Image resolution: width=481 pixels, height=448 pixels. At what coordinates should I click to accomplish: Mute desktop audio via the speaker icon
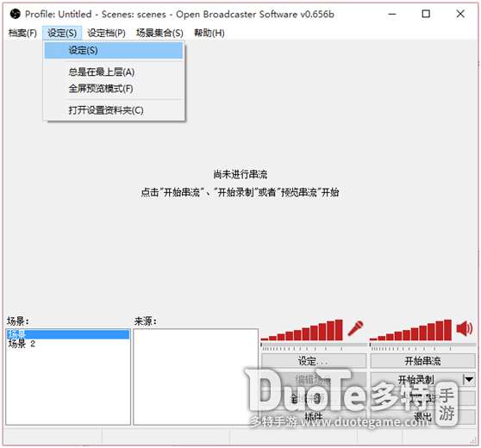465,329
